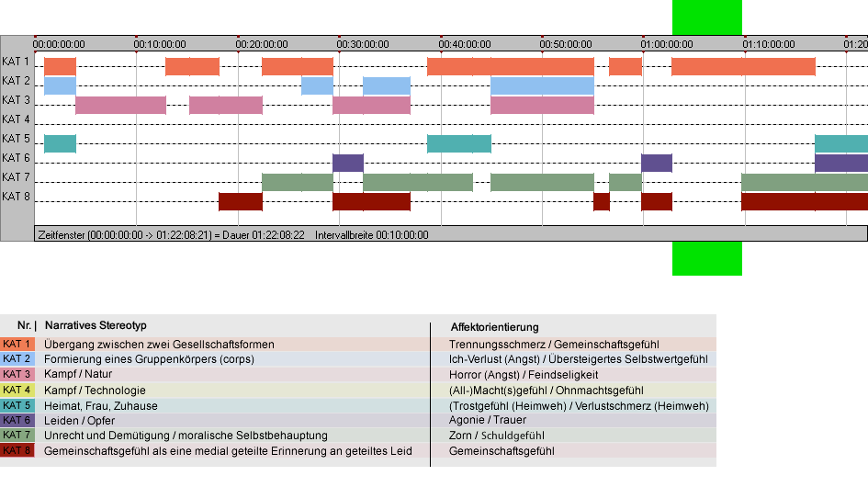The height and width of the screenshot is (487, 868).
Task: Select the teal KAT 5 block near 00:40
Action: 459,143
